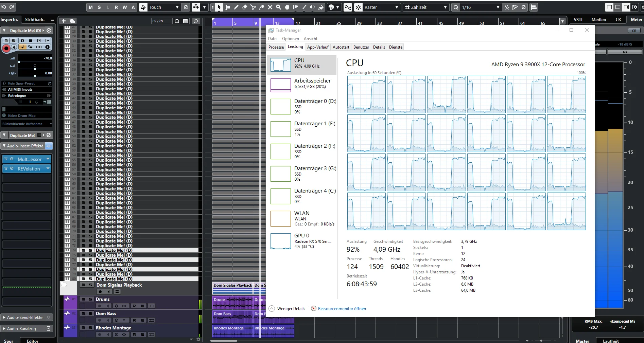Open REVelation insert slot dropdown arrow
The width and height of the screenshot is (644, 343).
(48, 168)
